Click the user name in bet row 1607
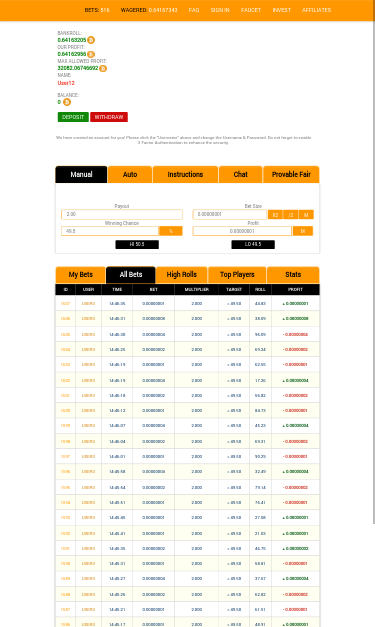This screenshot has height=627, width=375. point(88,304)
